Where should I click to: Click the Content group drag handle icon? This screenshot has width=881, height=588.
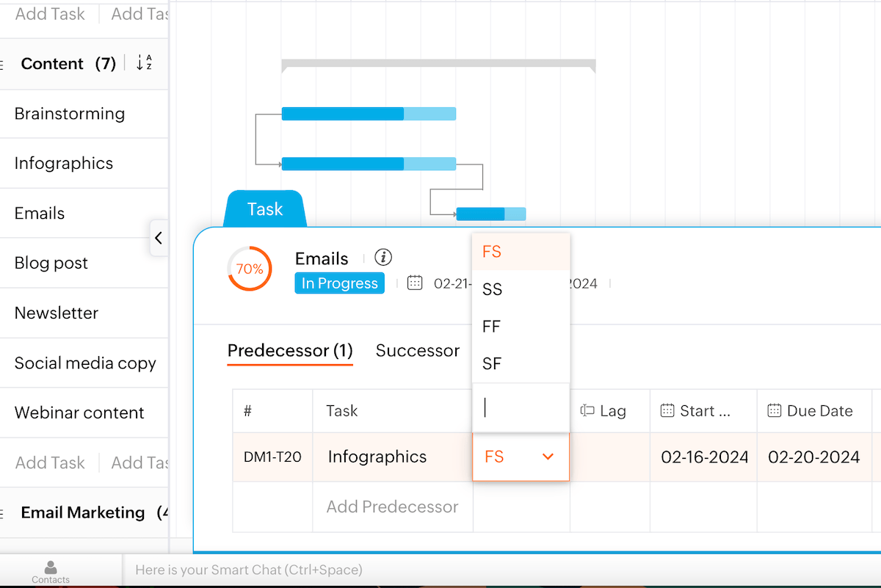point(2,65)
